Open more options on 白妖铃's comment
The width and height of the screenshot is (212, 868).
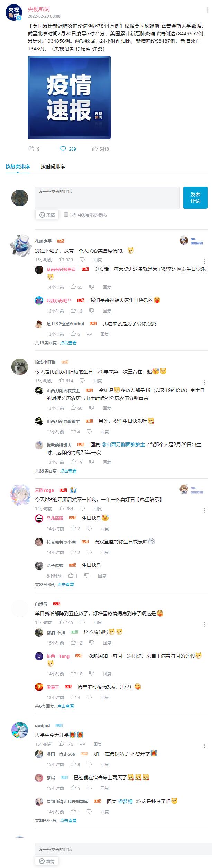204,624
